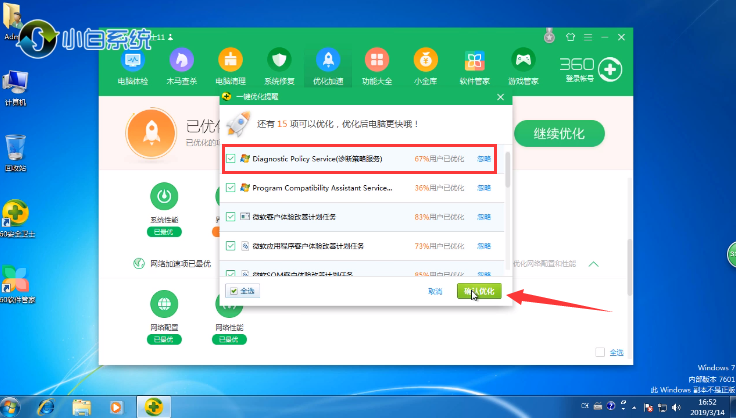This screenshot has width=736, height=418.
Task: Click the 确认优化 button
Action: 479,291
